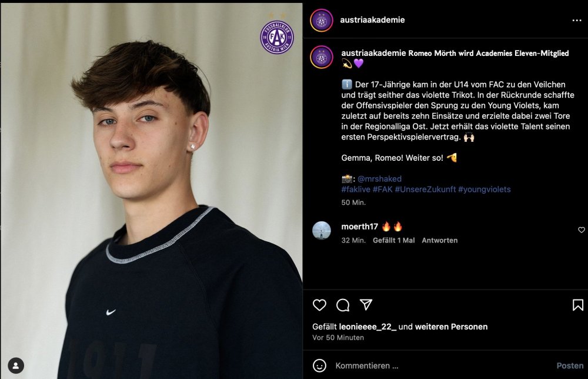Open austriaakademie avatar beside caption
This screenshot has height=379, width=588.
(322, 57)
